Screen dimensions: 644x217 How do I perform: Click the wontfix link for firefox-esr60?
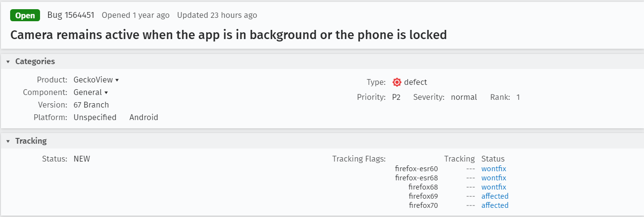493,169
